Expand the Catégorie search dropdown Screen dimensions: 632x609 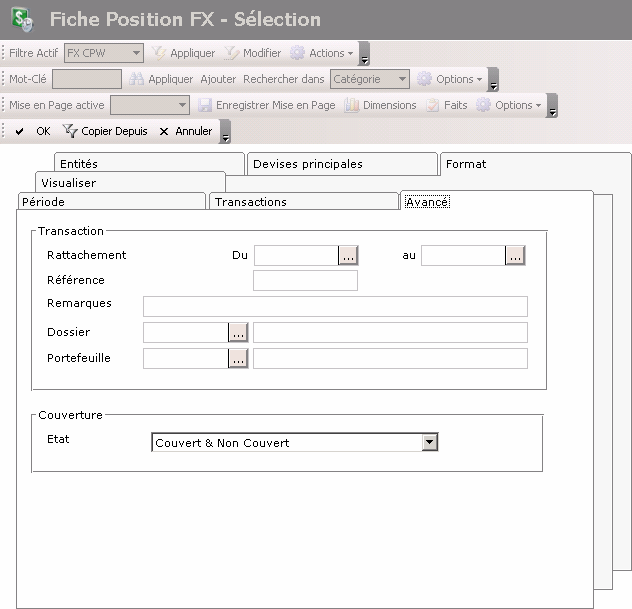[x=401, y=79]
